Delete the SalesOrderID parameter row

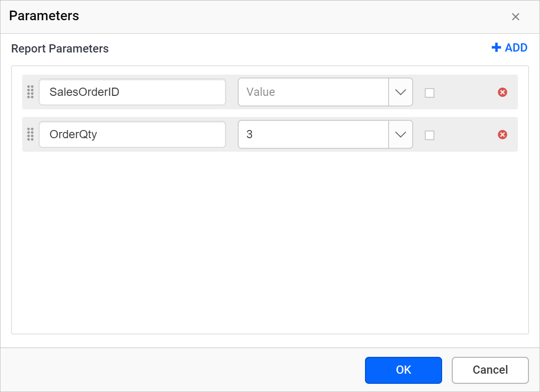tap(502, 92)
